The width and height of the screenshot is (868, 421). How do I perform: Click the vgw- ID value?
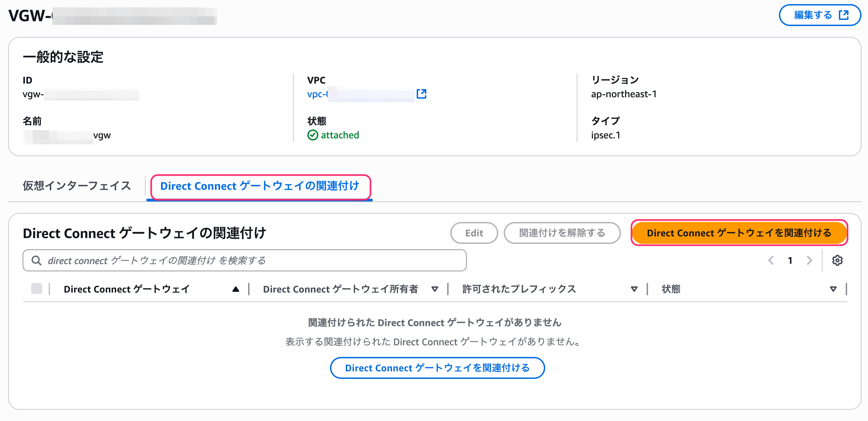coord(81,94)
